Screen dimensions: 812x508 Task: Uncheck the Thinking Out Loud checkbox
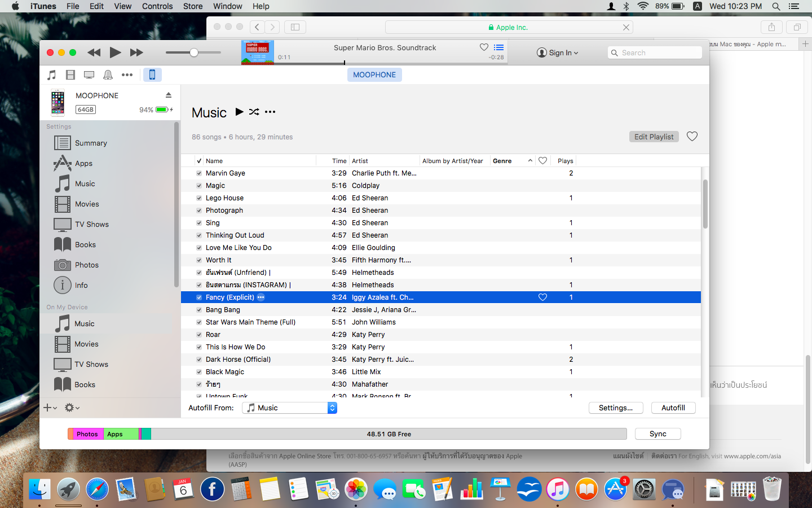(x=199, y=235)
